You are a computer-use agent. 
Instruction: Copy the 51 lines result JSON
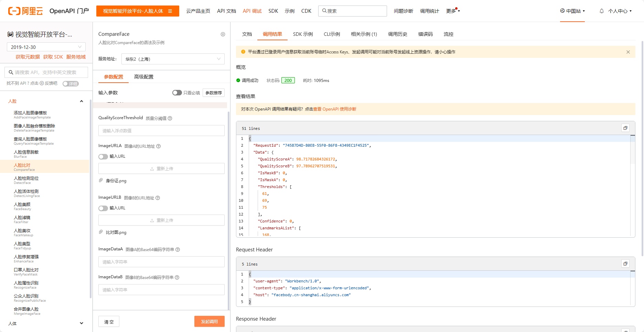(x=625, y=128)
